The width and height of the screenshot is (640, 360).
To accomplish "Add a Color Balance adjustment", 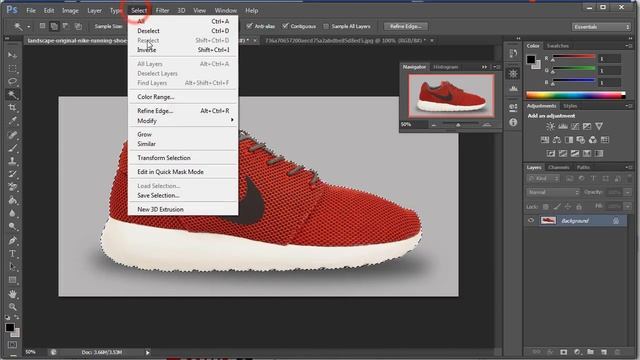I will click(x=556, y=140).
